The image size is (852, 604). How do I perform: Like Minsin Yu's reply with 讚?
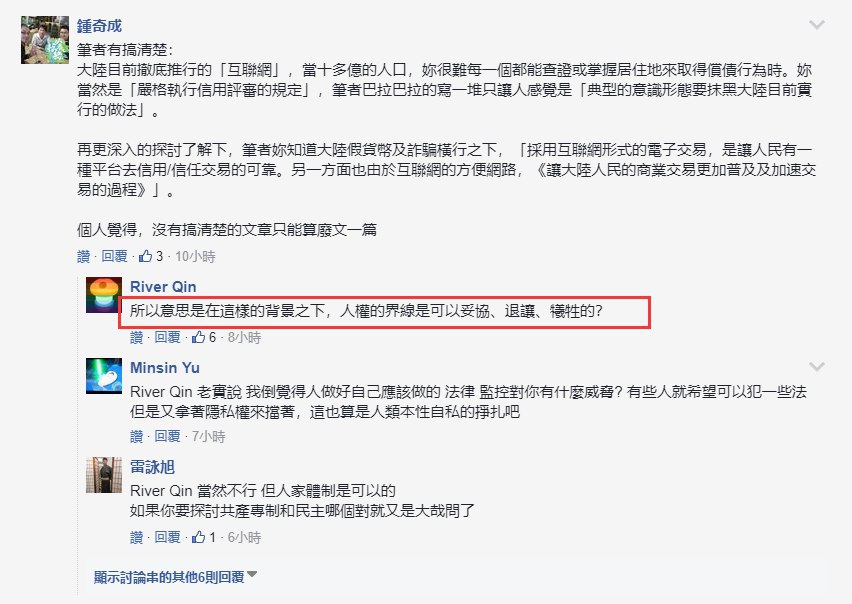pos(136,436)
